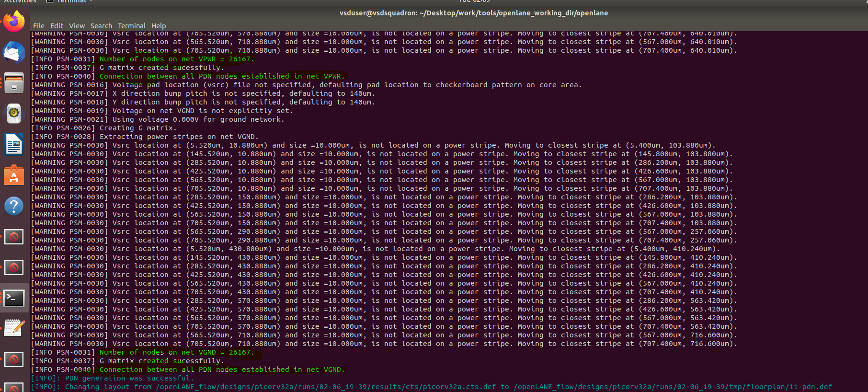
Task: Open Firefox from the dock
Action: click(x=14, y=21)
